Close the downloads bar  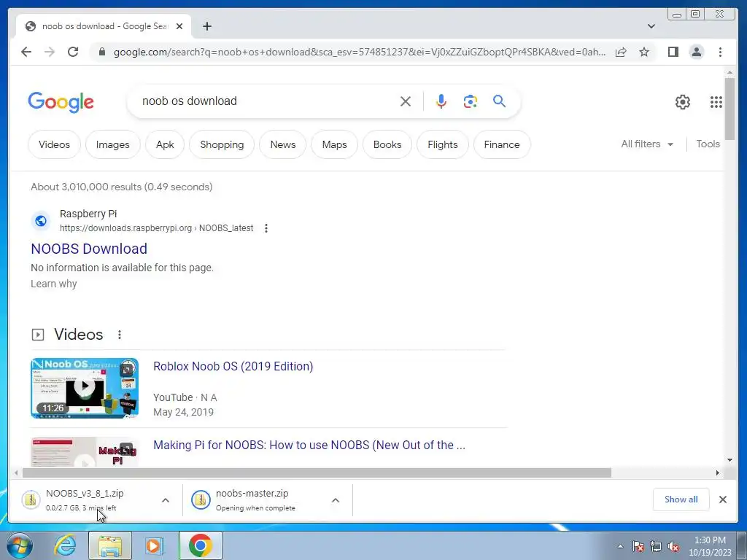[x=723, y=499]
